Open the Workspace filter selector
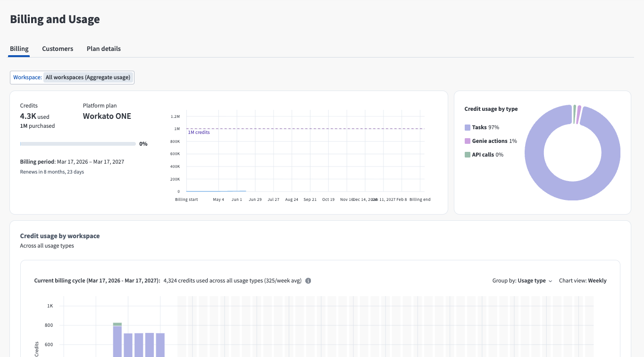 [72, 77]
